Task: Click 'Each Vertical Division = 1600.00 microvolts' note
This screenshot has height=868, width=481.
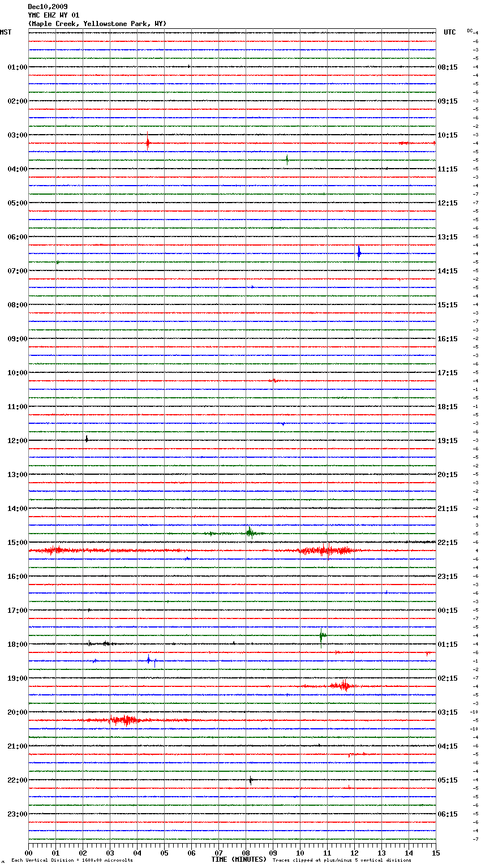Action: (72, 861)
